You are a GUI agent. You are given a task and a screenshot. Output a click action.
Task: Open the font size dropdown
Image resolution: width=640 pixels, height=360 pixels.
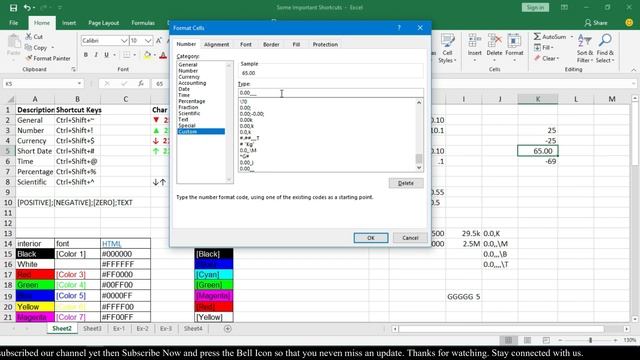click(x=148, y=40)
